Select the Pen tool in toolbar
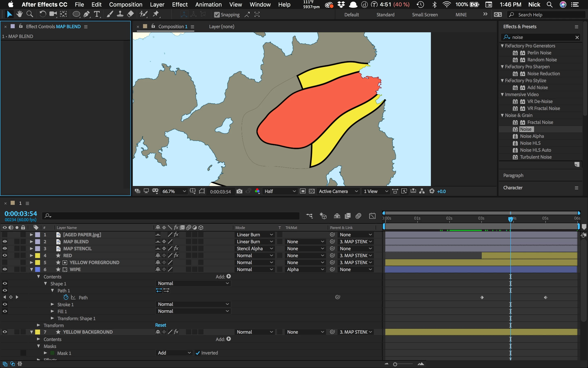The height and width of the screenshot is (368, 588). 86,14
